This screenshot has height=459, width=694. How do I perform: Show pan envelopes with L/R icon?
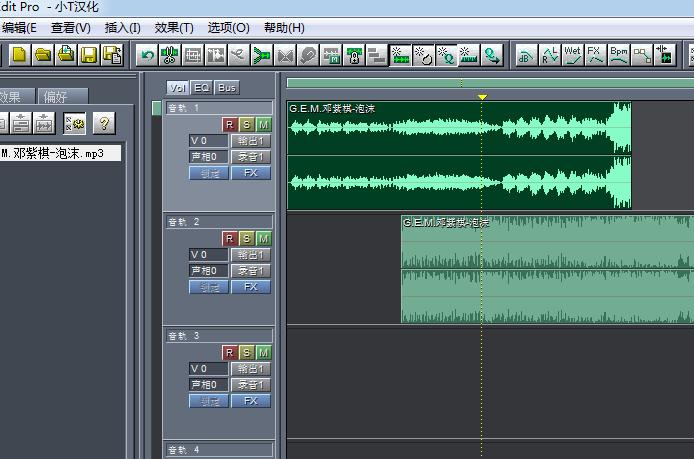pos(550,55)
